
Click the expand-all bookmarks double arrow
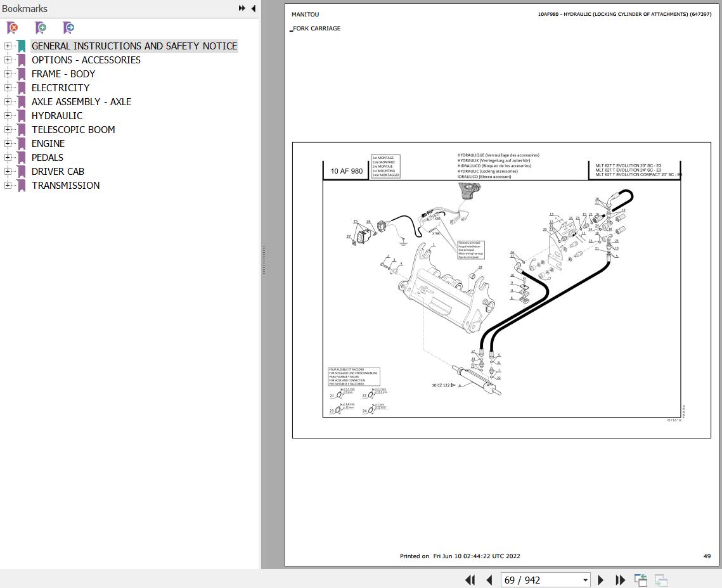pyautogui.click(x=242, y=8)
